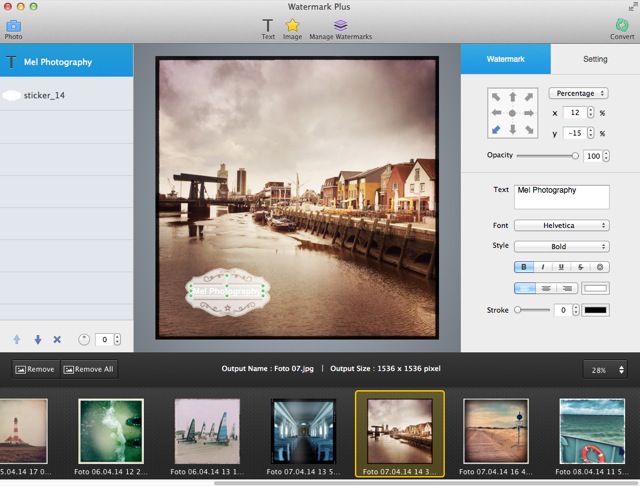Click the y position stepper

point(590,133)
